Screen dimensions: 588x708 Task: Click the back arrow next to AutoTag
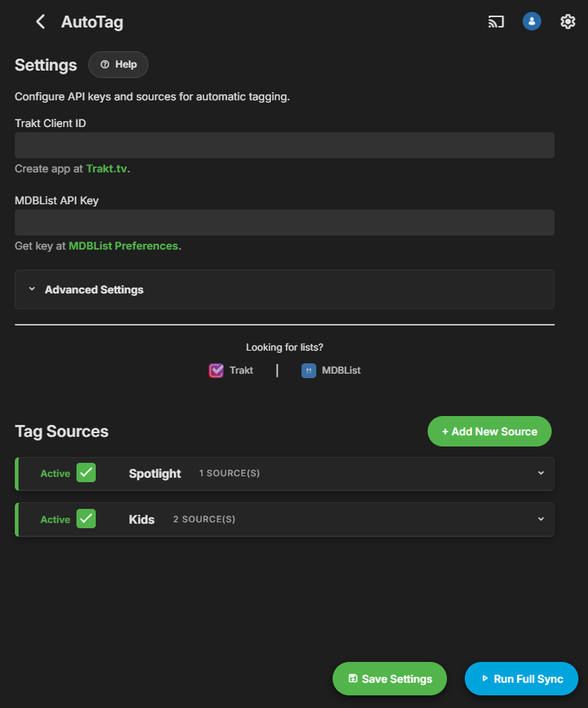[x=41, y=22]
